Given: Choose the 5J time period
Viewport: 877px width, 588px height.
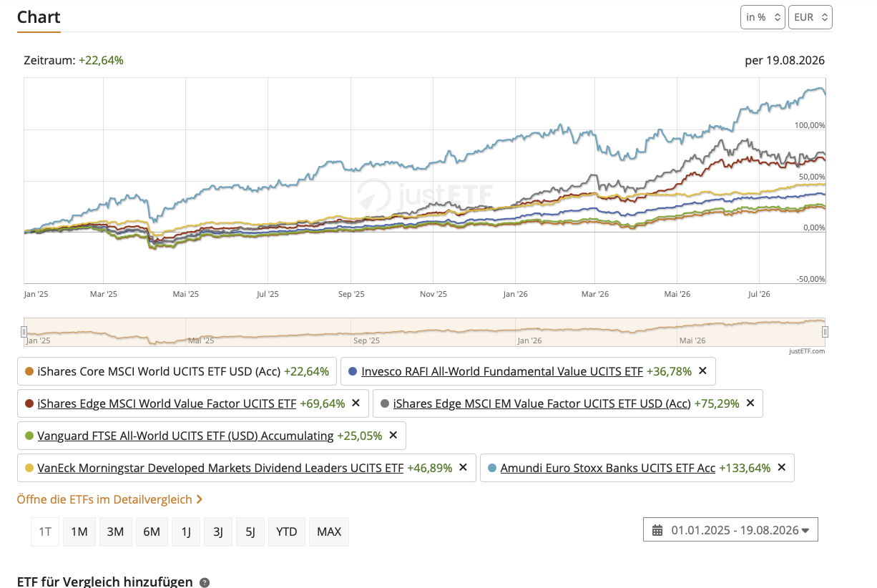Looking at the screenshot, I should pos(250,531).
